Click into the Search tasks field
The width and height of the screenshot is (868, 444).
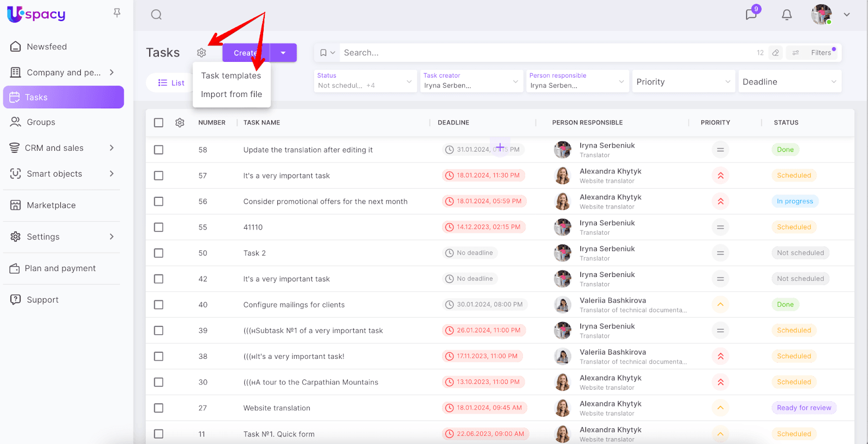coord(542,53)
